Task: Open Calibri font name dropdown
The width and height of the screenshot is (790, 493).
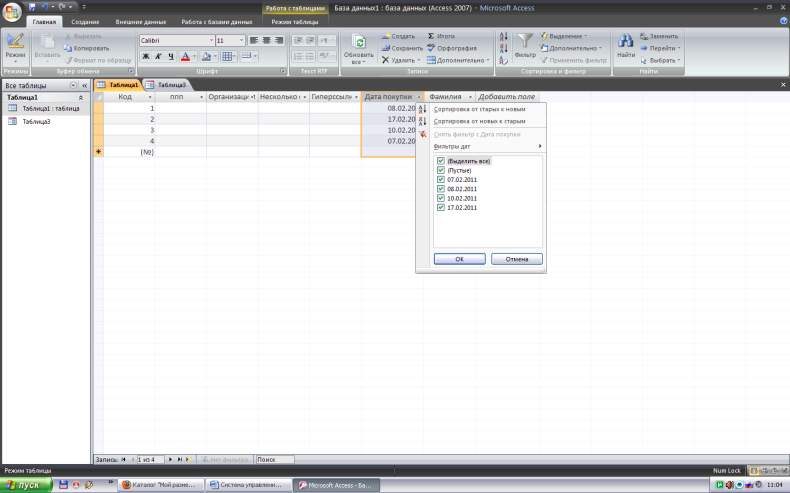Action: (x=211, y=40)
